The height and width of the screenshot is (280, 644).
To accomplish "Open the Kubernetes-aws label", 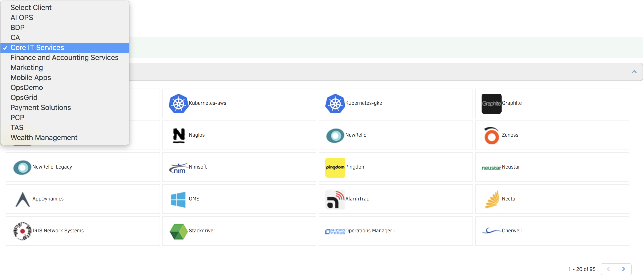I will point(207,103).
